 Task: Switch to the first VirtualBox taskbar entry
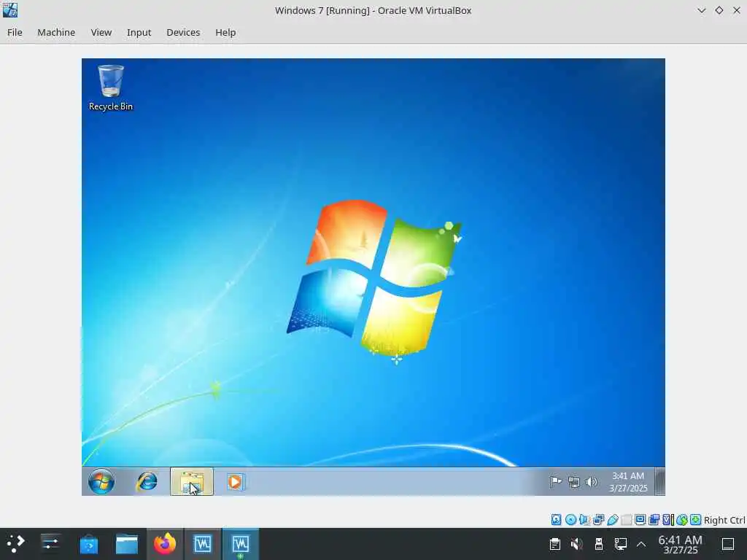(203, 544)
